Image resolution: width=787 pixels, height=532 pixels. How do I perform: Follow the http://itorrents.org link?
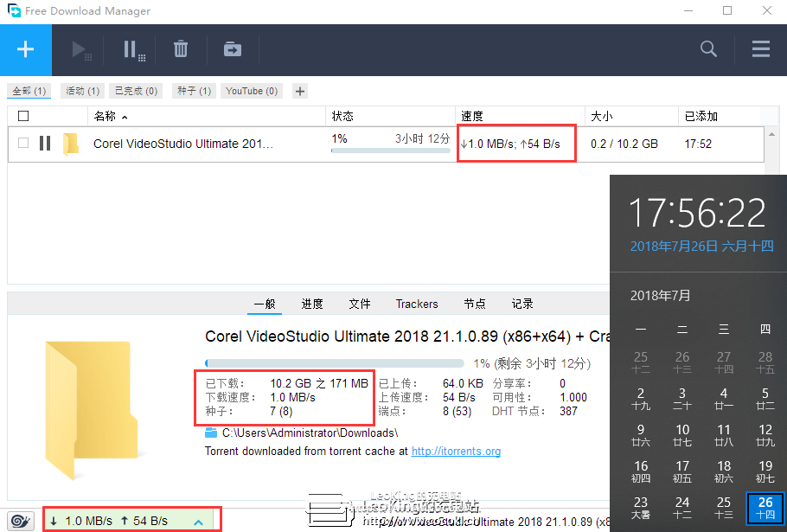tap(457, 452)
